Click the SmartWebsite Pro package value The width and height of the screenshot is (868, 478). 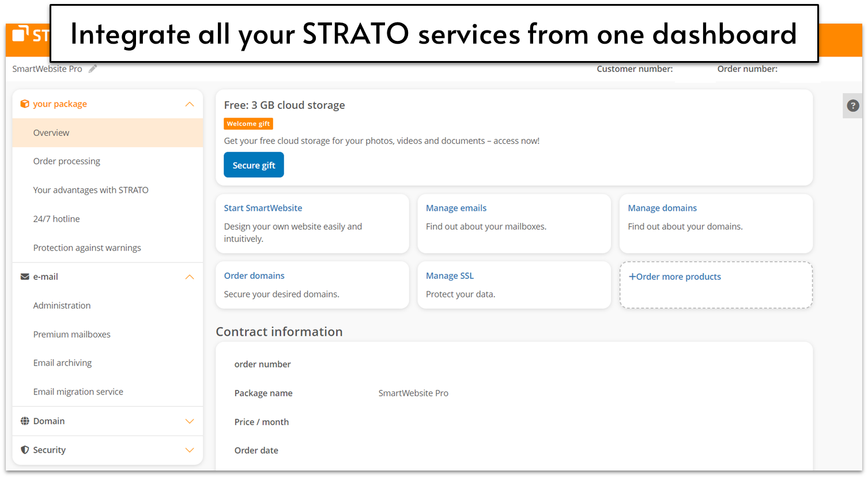tap(413, 393)
